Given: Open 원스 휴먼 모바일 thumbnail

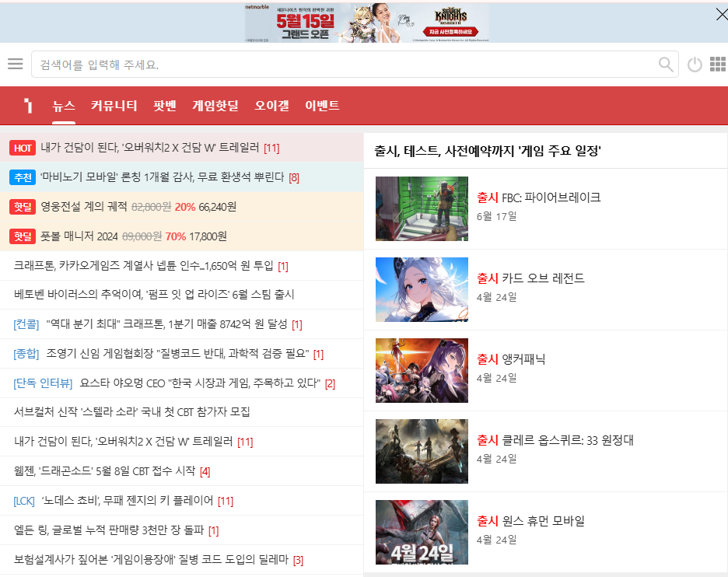Looking at the screenshot, I should point(422,532).
